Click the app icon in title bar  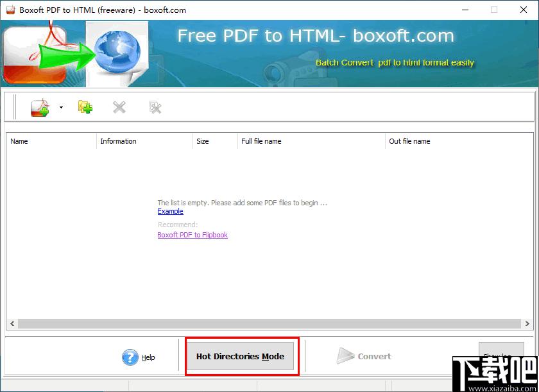click(11, 10)
